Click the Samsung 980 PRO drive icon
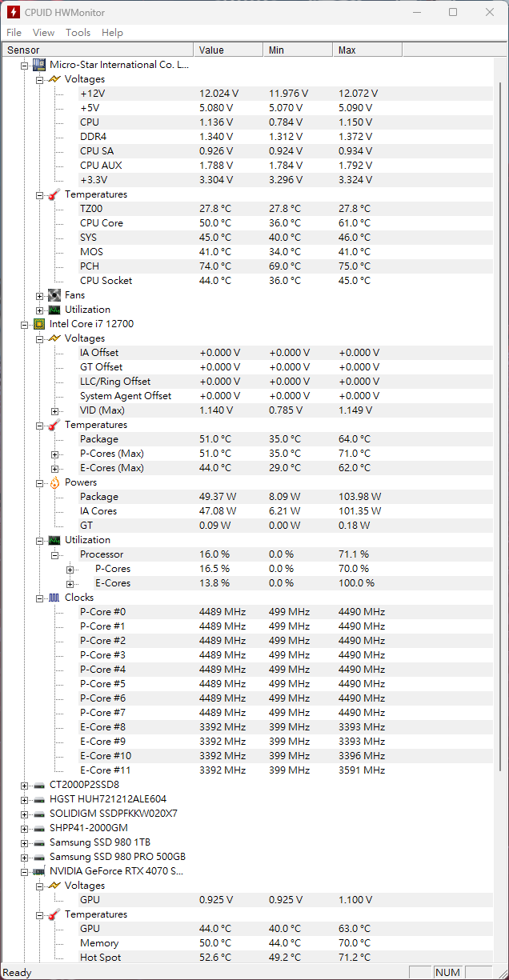Screen dimensions: 509x980 tap(38, 857)
